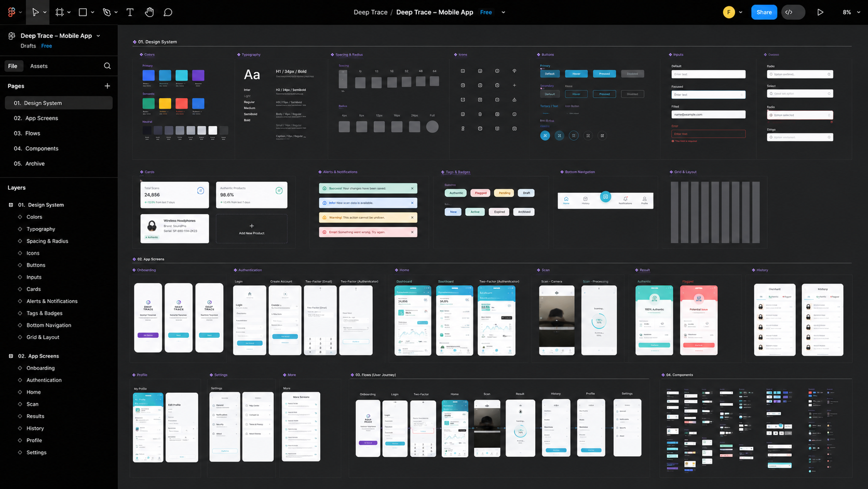Select 01. Design System page

[59, 103]
